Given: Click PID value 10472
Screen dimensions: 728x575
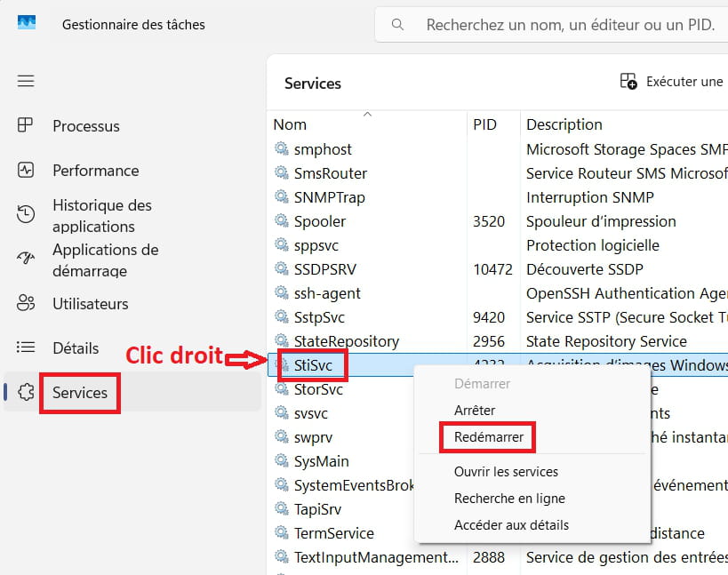Looking at the screenshot, I should click(492, 269).
